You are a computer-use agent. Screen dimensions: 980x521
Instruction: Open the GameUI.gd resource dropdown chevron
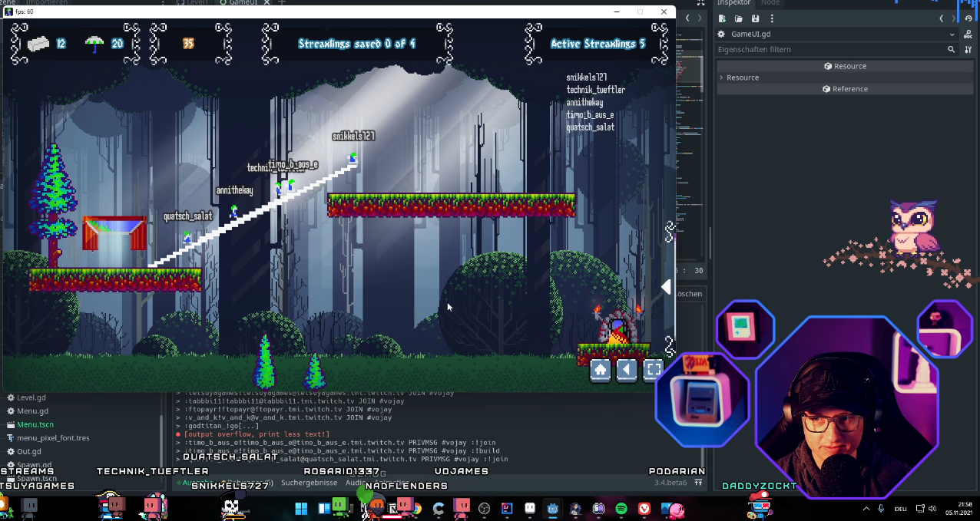952,34
